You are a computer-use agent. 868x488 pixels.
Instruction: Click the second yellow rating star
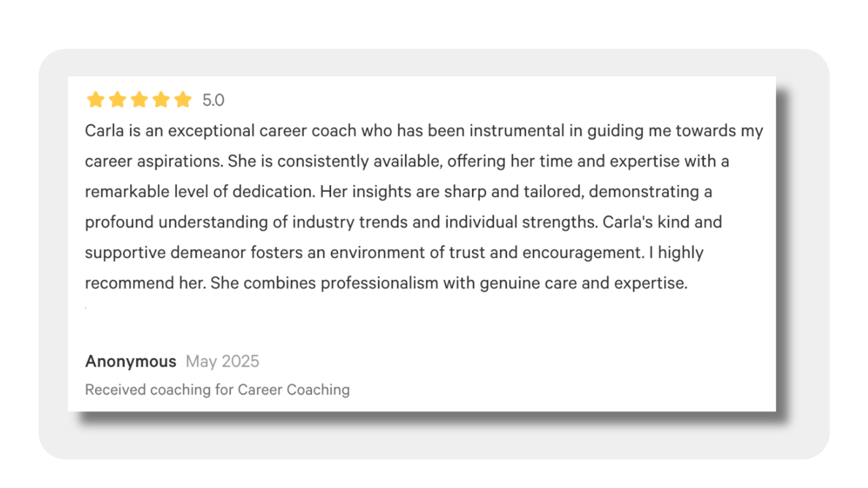point(117,100)
